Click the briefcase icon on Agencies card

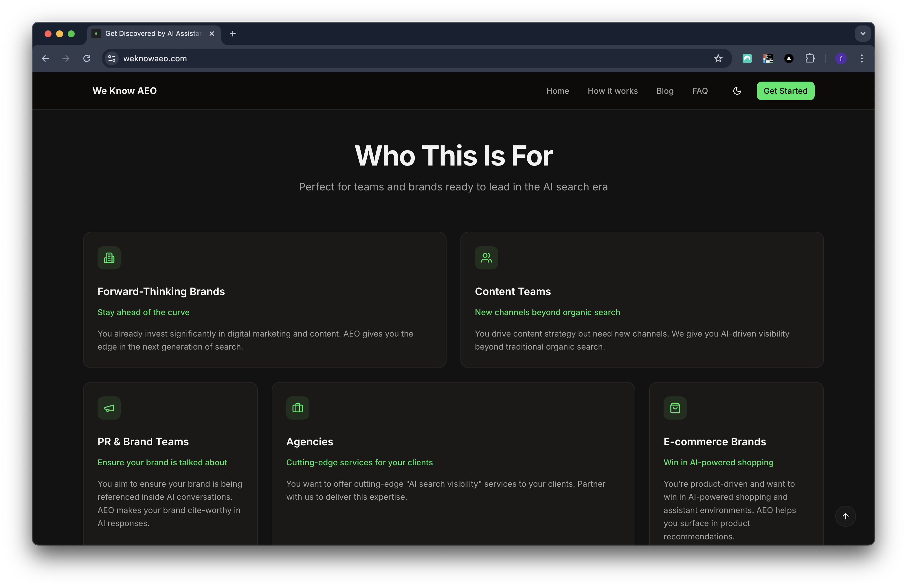pos(297,408)
